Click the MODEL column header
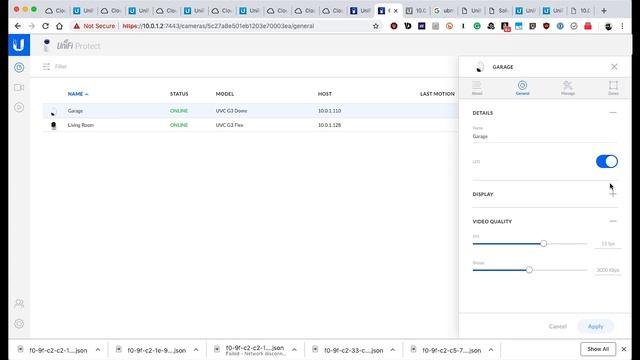 pos(224,94)
